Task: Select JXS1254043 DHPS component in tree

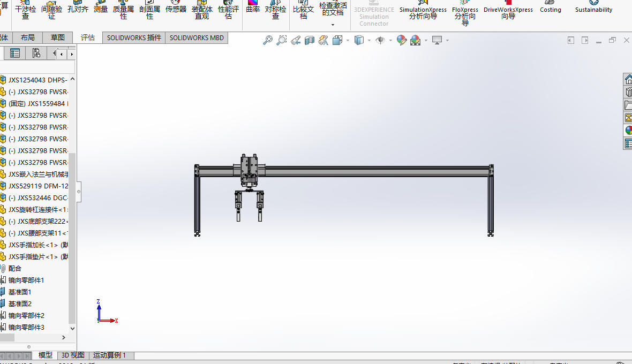Action: 35,80
